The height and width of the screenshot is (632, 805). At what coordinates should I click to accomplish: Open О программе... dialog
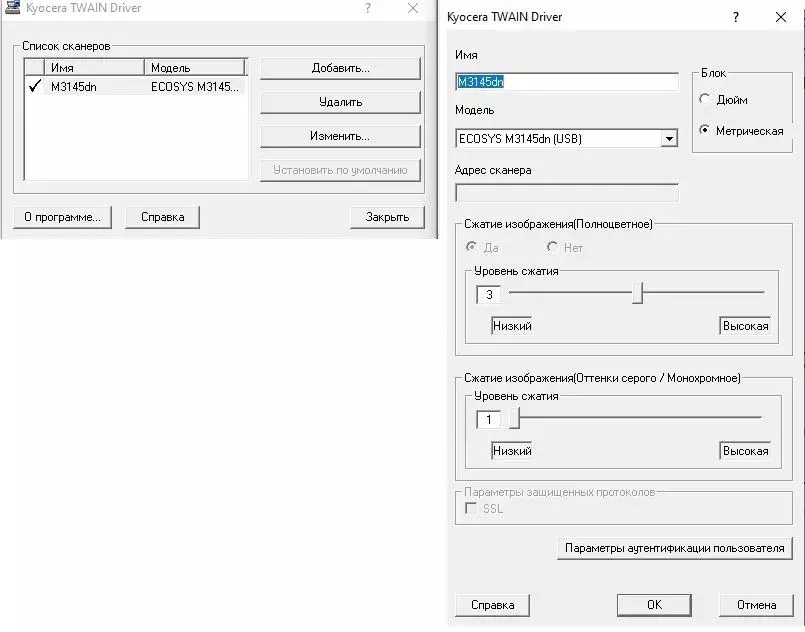pyautogui.click(x=62, y=217)
